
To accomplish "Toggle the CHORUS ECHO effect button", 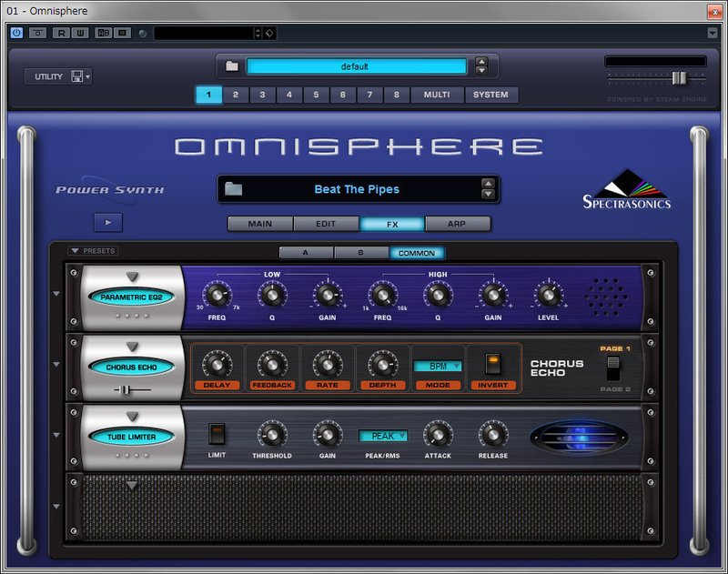I will [x=131, y=367].
